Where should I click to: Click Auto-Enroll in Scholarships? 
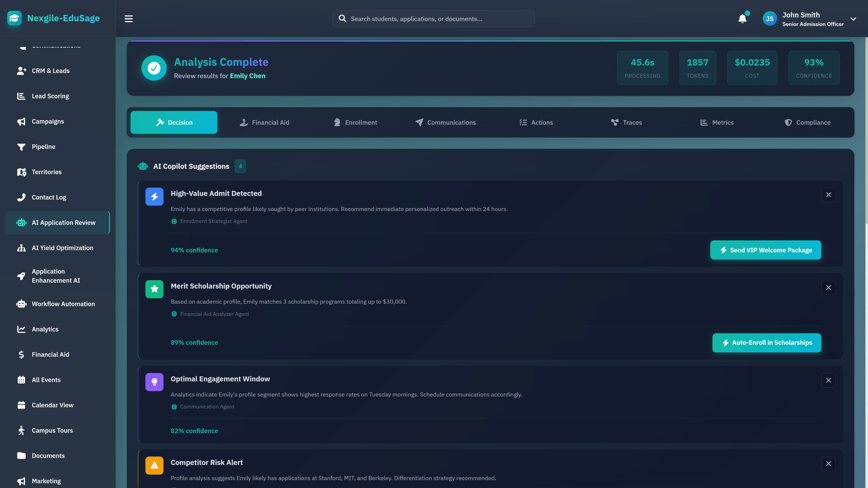pos(767,343)
